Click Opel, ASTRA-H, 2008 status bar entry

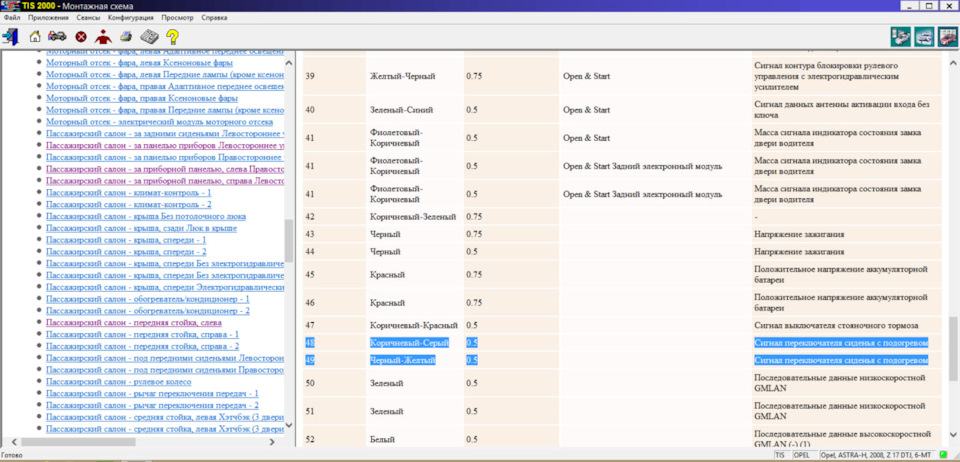(x=876, y=455)
